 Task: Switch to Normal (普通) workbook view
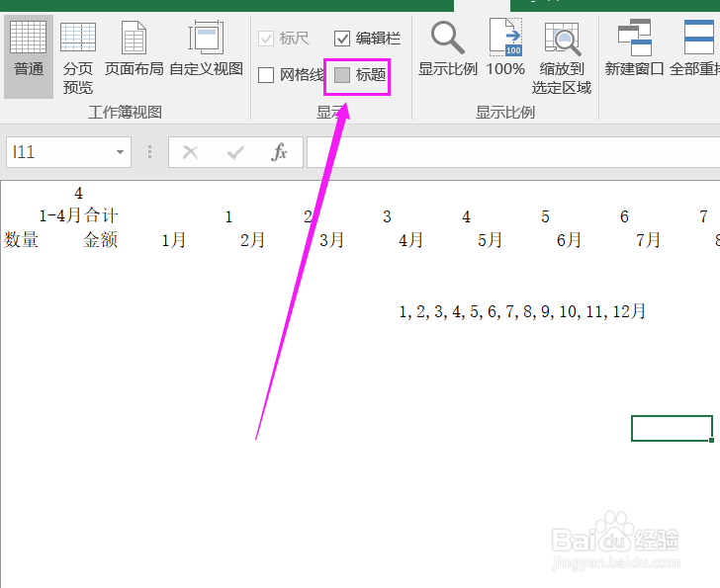29,56
